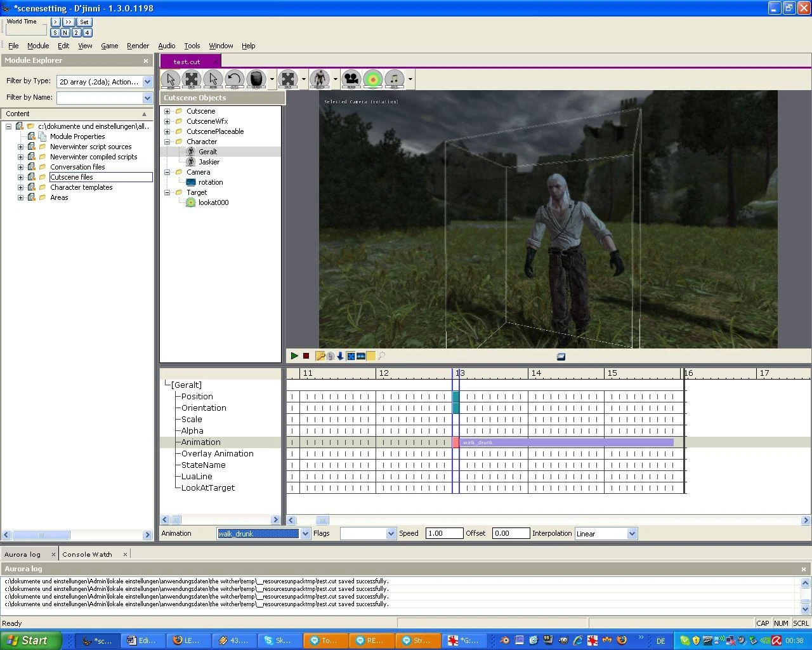Select Jaskier in Cutscene Objects tree
The image size is (812, 650).
click(209, 162)
